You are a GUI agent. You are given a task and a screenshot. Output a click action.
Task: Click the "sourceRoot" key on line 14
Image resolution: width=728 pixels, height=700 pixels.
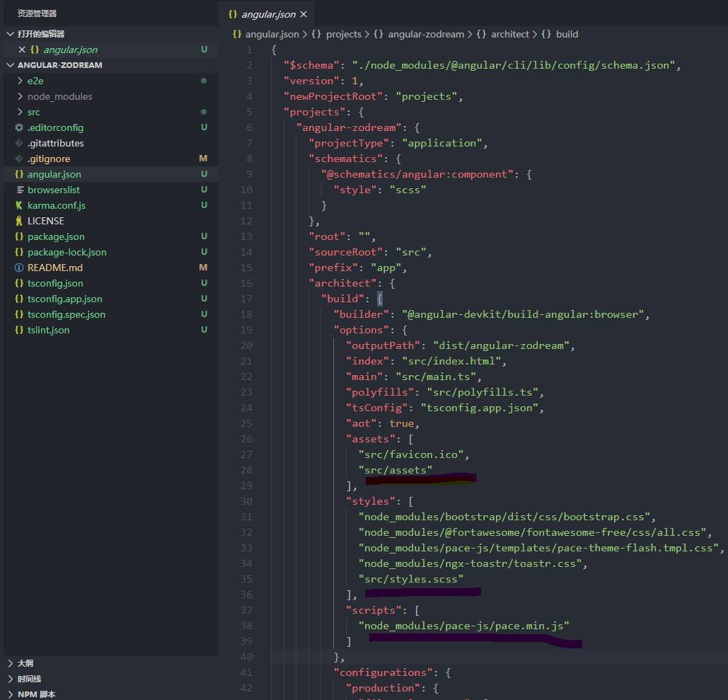(346, 252)
